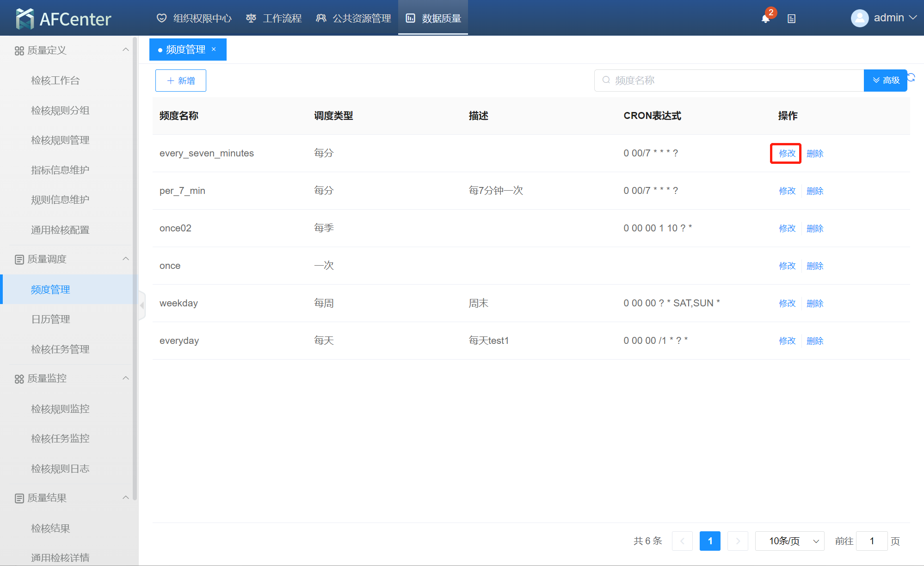Collapse the 质量定义 sidebar group
The height and width of the screenshot is (566, 924).
(125, 50)
